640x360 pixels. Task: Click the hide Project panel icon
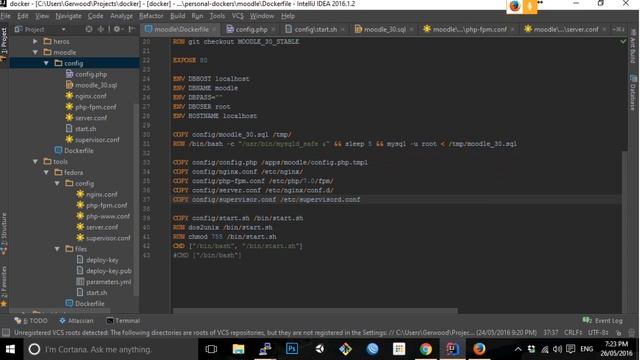(131, 29)
